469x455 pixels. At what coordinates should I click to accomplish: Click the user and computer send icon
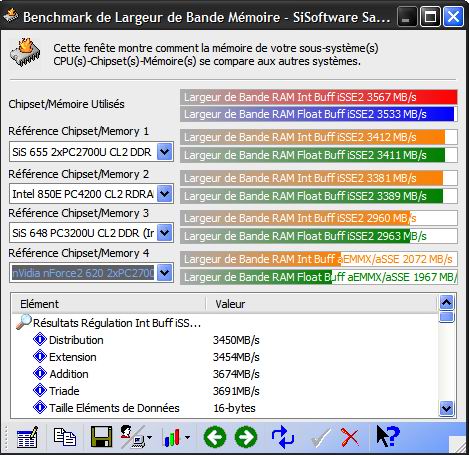(x=133, y=437)
